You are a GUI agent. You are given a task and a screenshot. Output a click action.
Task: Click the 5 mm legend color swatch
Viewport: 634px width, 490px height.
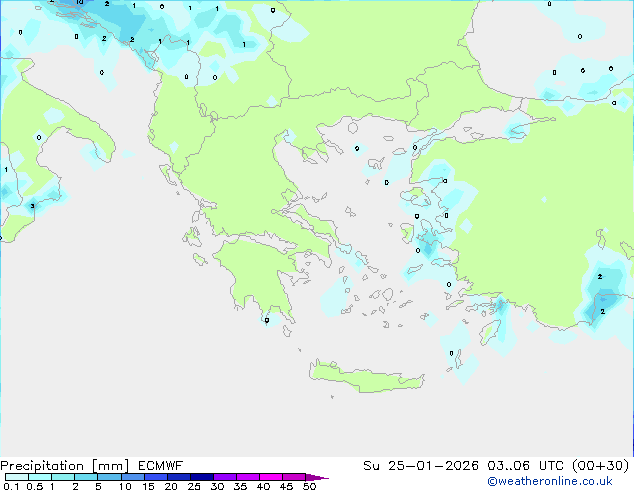pos(110,477)
